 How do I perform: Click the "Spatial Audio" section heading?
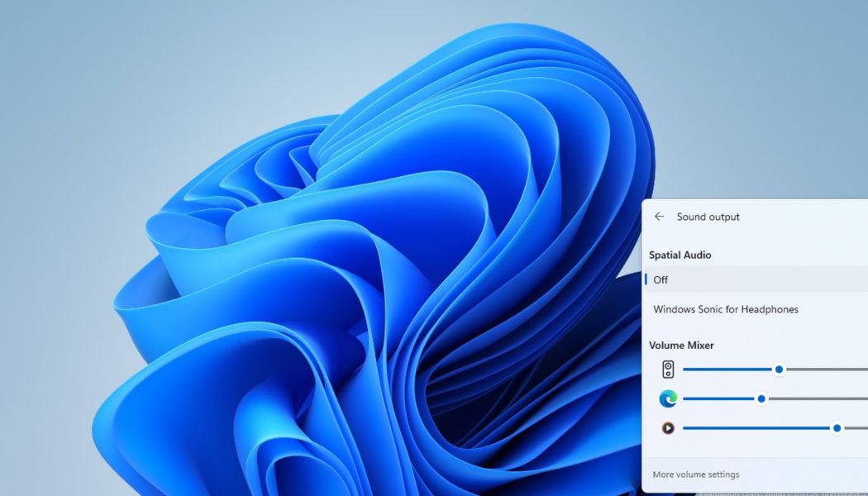pos(681,255)
